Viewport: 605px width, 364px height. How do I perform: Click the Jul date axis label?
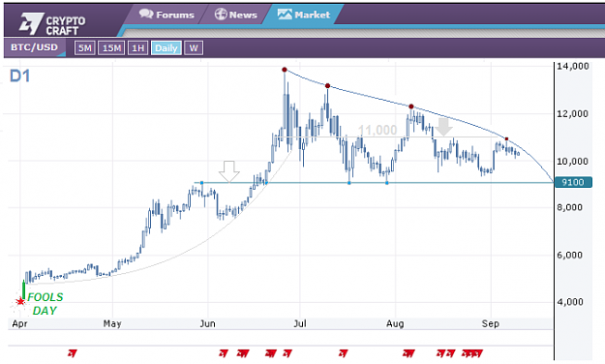(x=300, y=323)
